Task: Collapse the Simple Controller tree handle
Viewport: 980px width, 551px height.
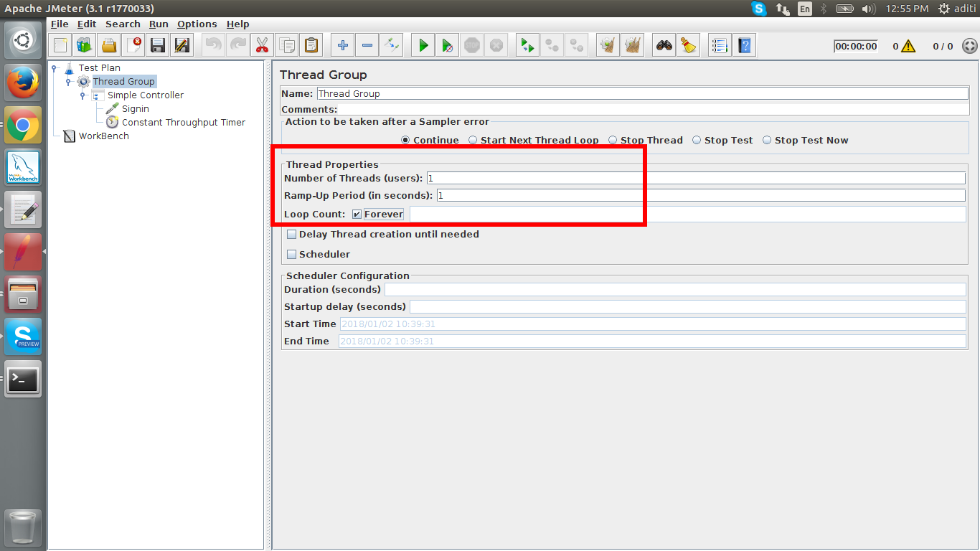Action: click(x=83, y=95)
